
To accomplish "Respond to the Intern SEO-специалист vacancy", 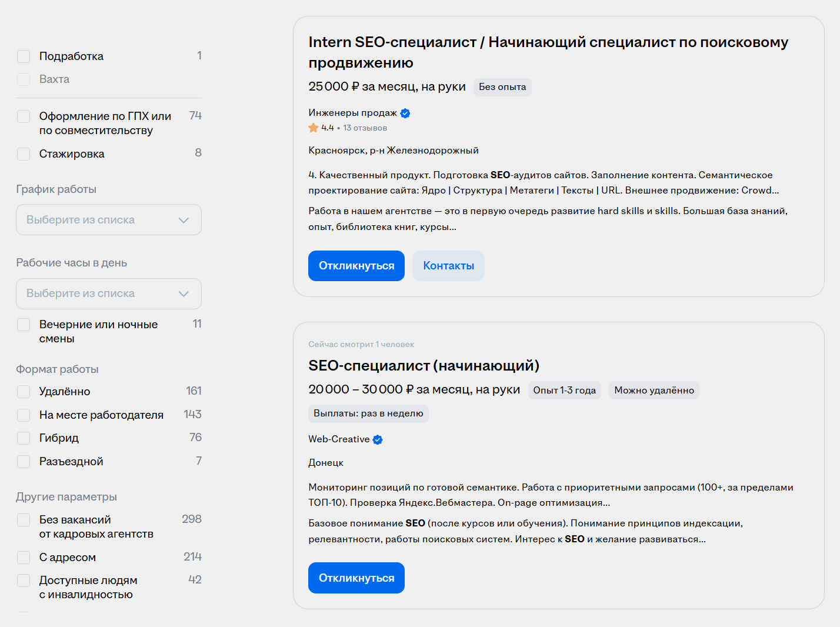I will click(x=356, y=266).
